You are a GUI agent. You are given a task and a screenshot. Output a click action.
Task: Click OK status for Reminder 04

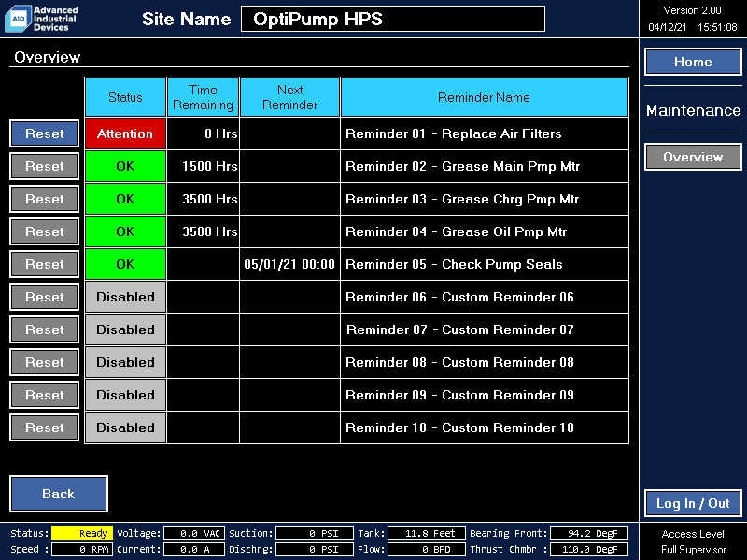click(x=125, y=231)
